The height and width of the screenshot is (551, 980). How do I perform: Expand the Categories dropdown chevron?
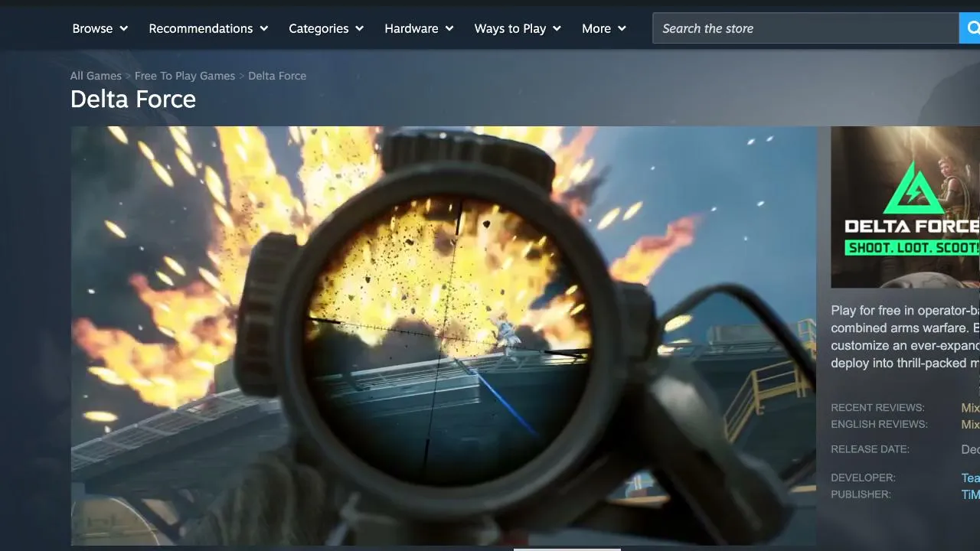click(359, 28)
